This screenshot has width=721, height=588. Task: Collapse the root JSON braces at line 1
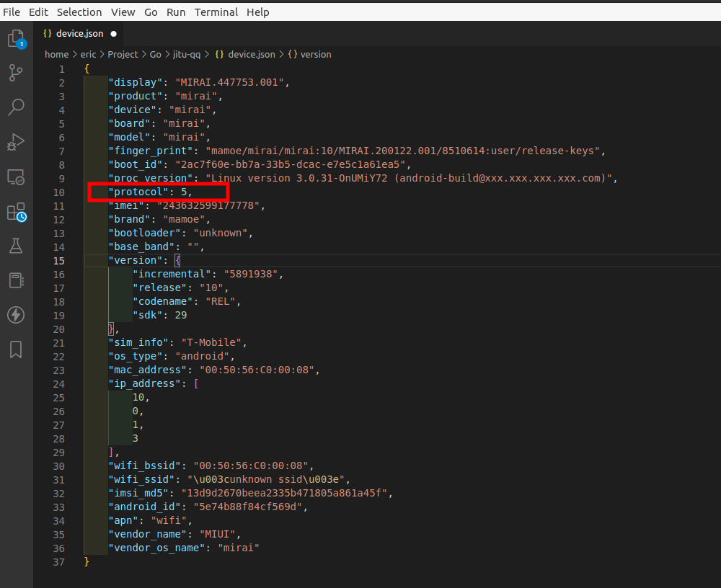pyautogui.click(x=76, y=68)
